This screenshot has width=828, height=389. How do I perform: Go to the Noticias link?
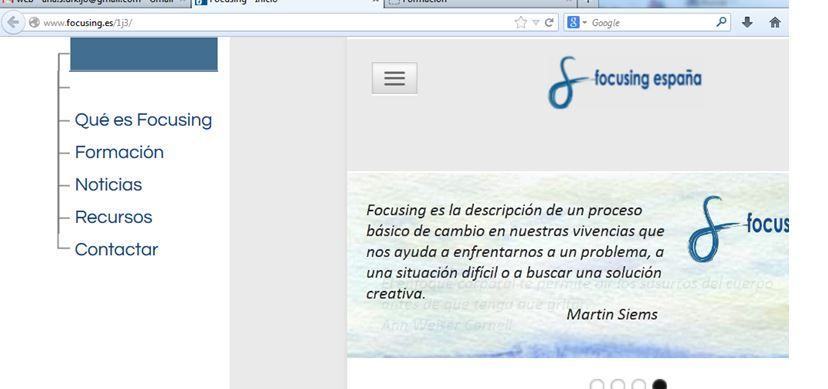tap(108, 185)
